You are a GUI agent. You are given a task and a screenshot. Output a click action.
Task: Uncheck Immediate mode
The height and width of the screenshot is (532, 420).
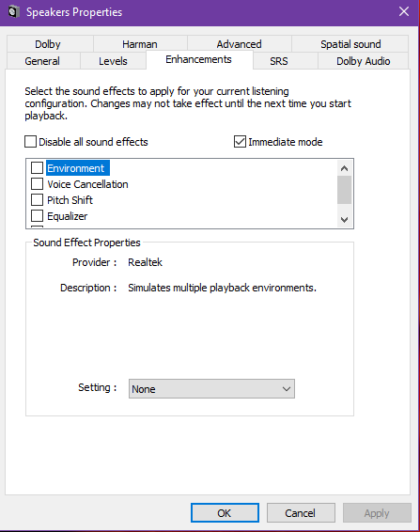(240, 142)
